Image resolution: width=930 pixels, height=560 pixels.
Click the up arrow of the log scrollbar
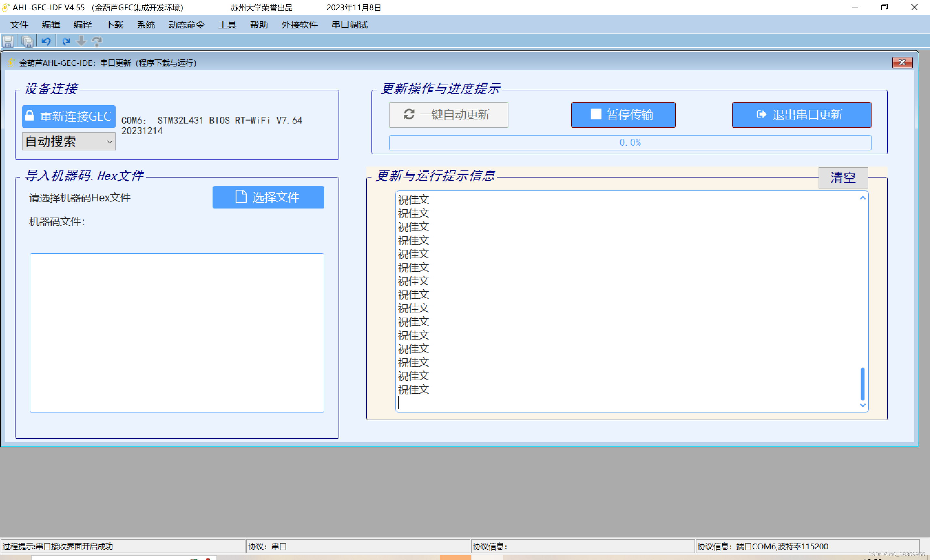pos(862,198)
